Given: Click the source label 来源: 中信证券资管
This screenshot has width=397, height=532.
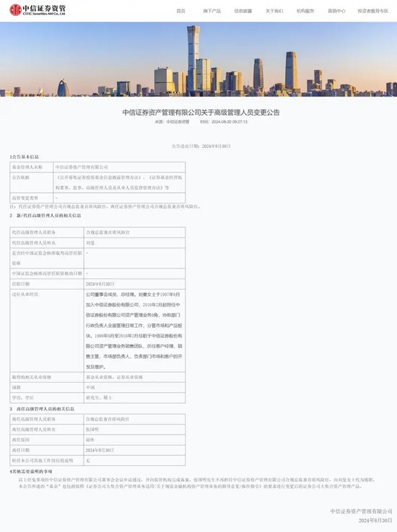Looking at the screenshot, I should click(172, 121).
